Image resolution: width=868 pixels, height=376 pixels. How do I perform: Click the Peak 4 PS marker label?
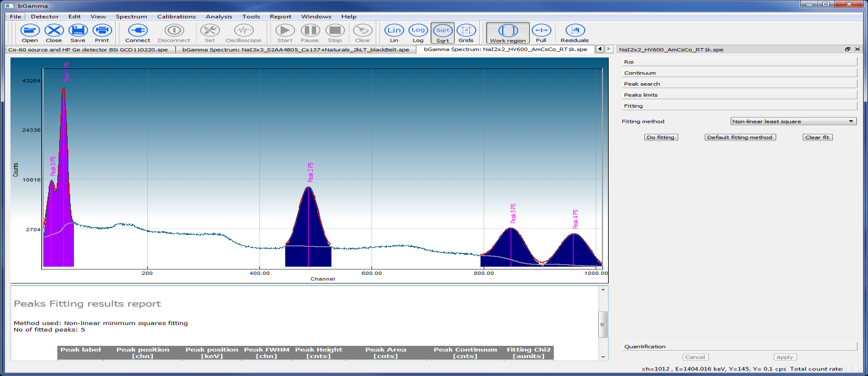pyautogui.click(x=574, y=219)
